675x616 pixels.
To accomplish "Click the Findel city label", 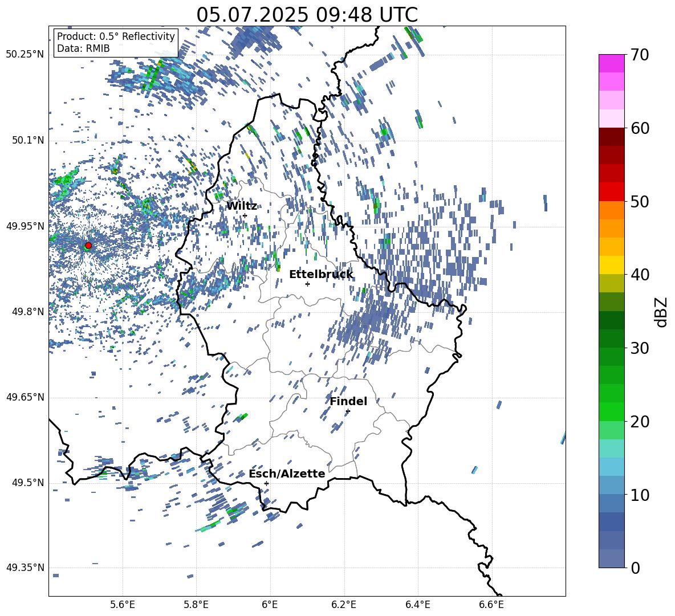I will pyautogui.click(x=348, y=401).
